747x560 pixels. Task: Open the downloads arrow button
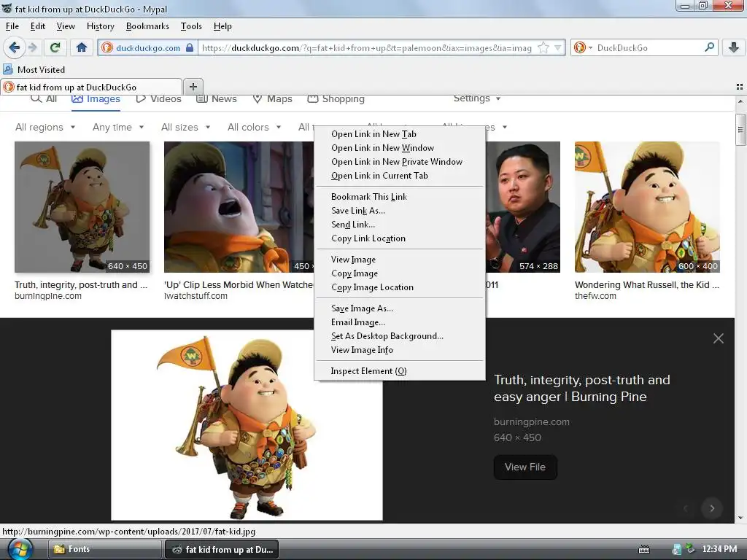(x=734, y=47)
